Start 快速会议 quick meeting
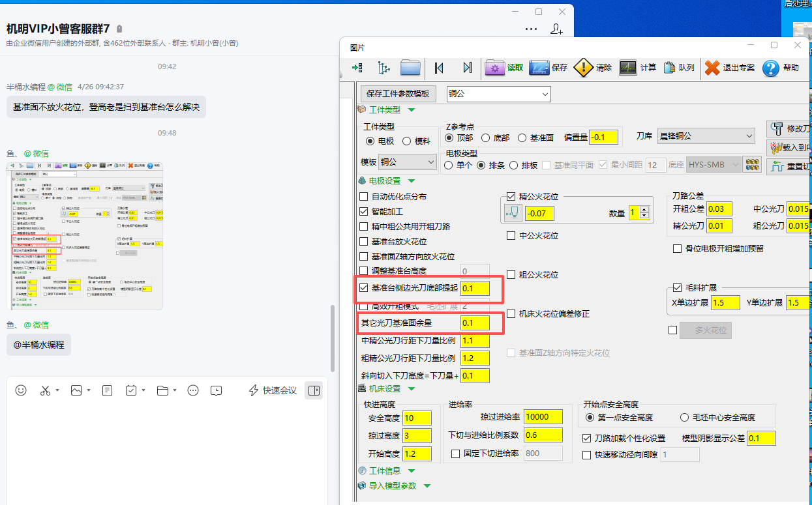Screen dimensions: 812x505 (x=273, y=390)
